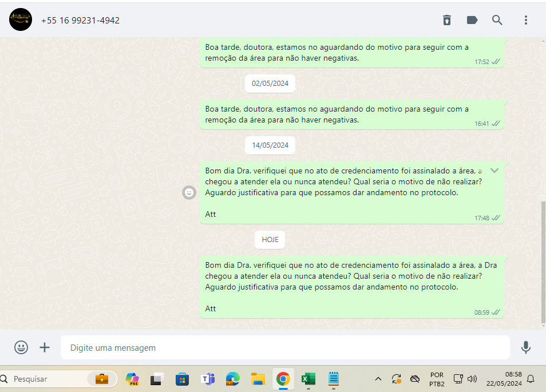The height and width of the screenshot is (392, 546).
Task: Open Microsoft Teams from the taskbar
Action: tap(208, 379)
